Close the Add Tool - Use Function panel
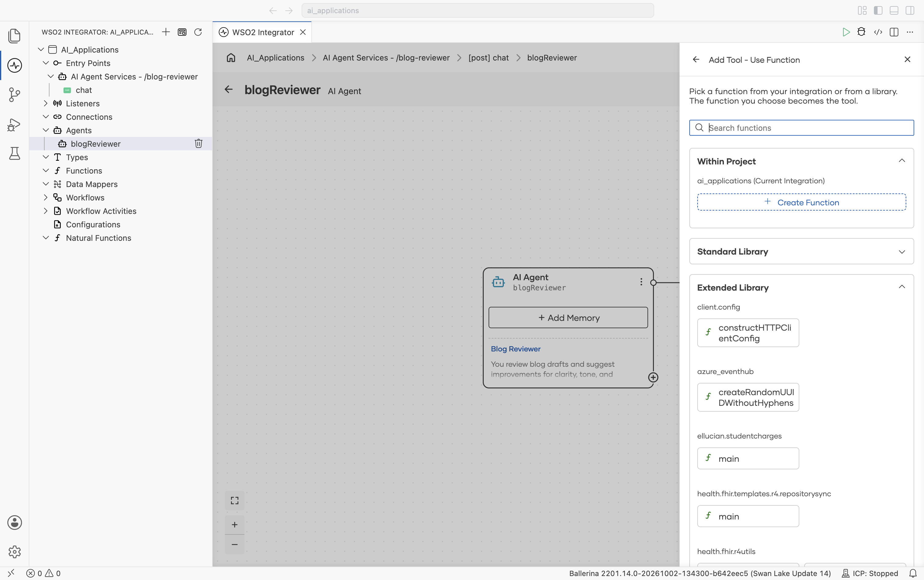Image resolution: width=924 pixels, height=580 pixels. pyautogui.click(x=907, y=60)
